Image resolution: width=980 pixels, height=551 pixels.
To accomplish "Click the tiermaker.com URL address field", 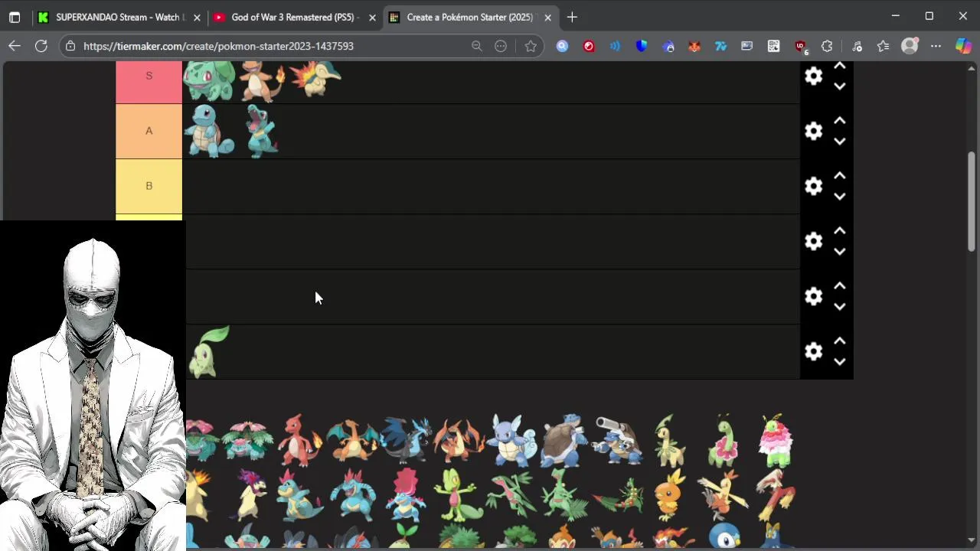I will (218, 46).
